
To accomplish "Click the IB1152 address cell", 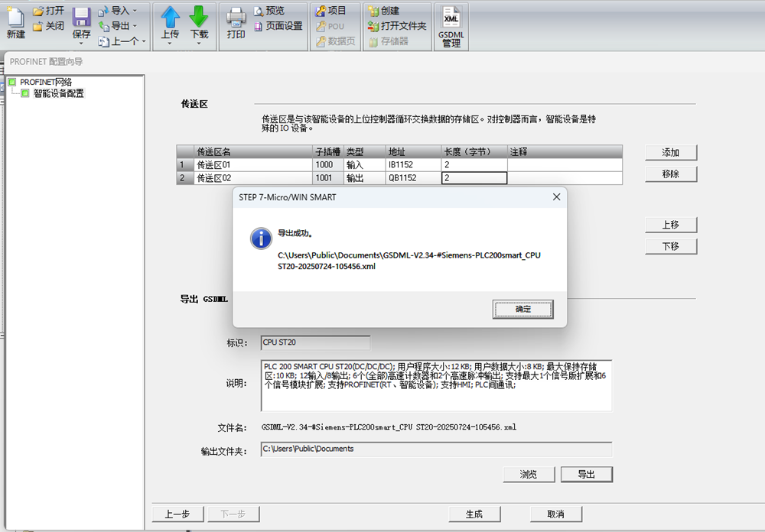I will click(414, 165).
